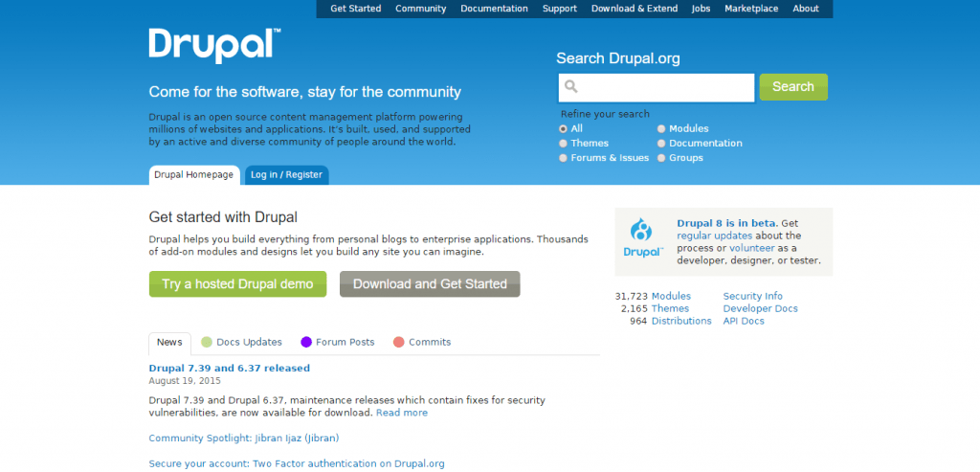This screenshot has width=980, height=472.
Task: Click Try a hosted Drupal demo
Action: (237, 283)
